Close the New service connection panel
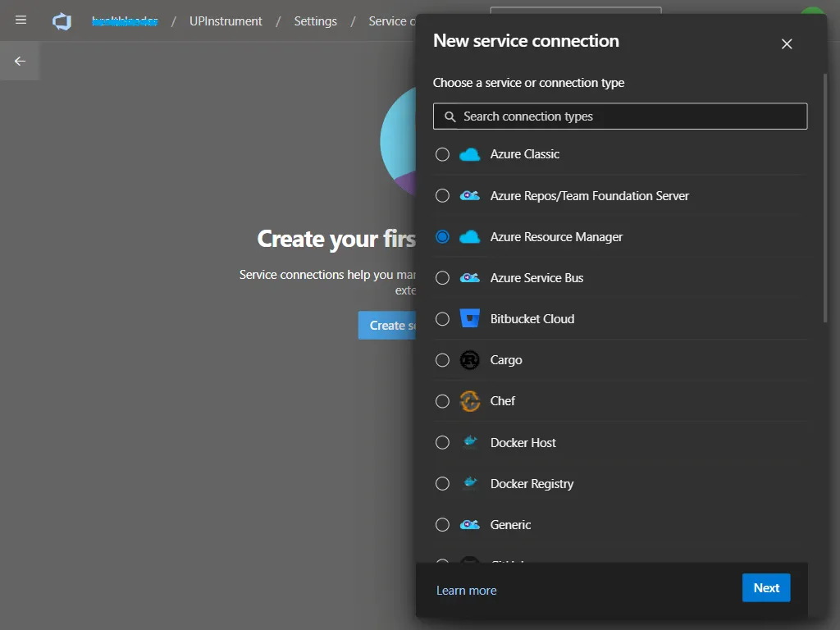 point(787,44)
